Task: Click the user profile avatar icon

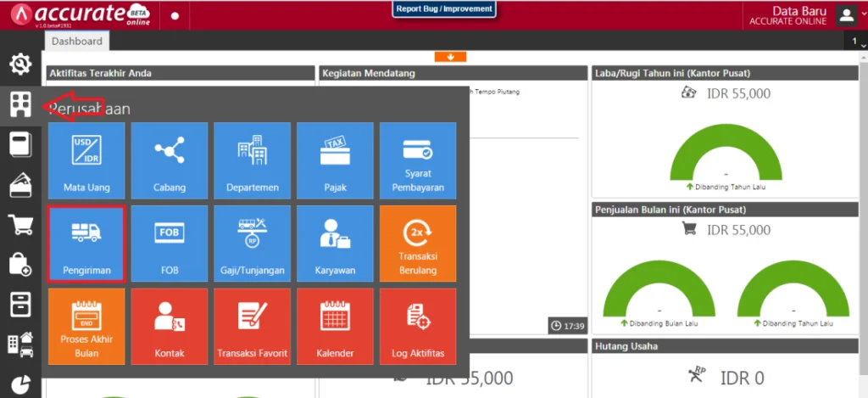Action: point(847,15)
